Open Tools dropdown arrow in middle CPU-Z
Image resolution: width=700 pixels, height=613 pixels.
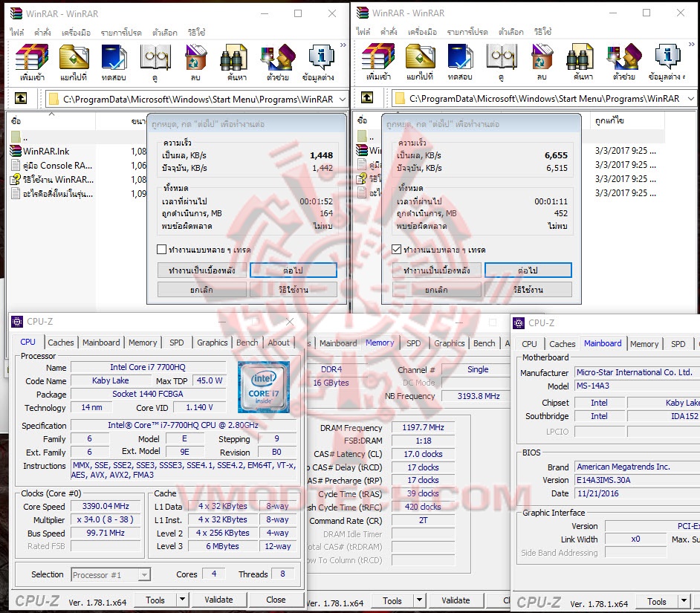[x=419, y=600]
